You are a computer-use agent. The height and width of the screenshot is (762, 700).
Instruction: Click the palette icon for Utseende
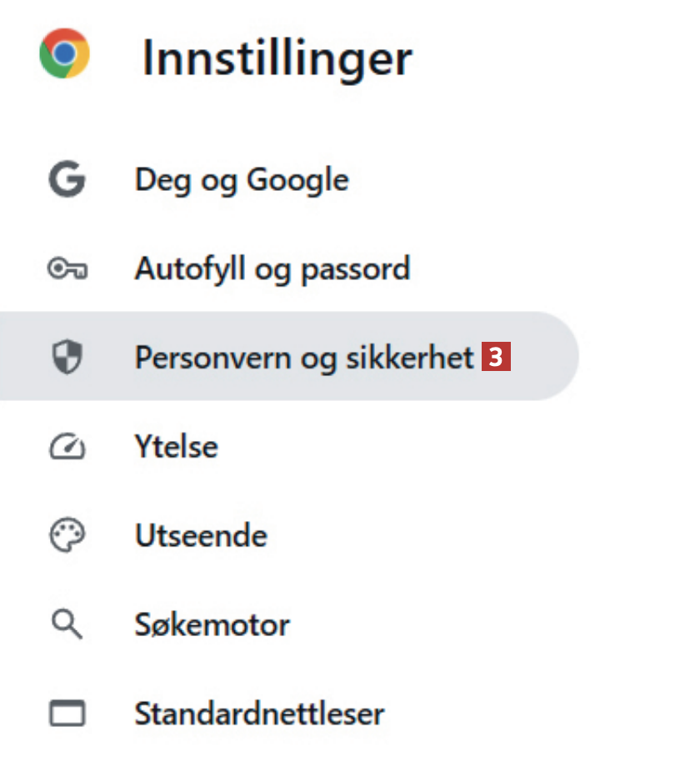(67, 536)
